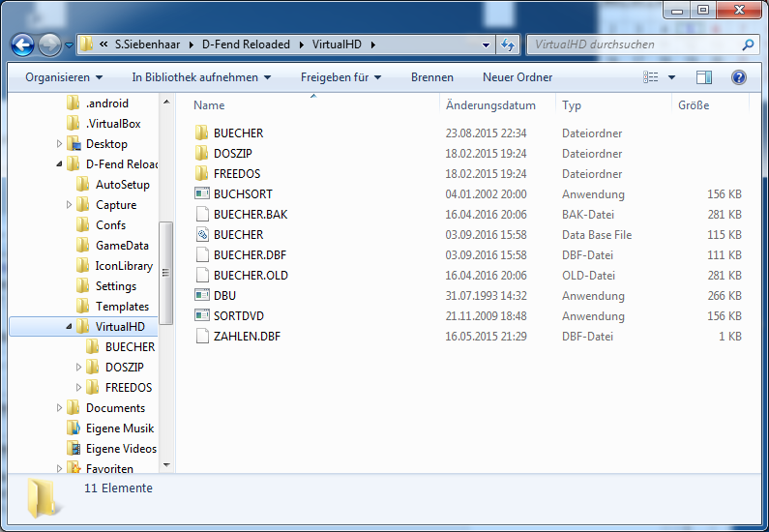Click the search magnifier icon
The width and height of the screenshot is (769, 532).
[748, 44]
